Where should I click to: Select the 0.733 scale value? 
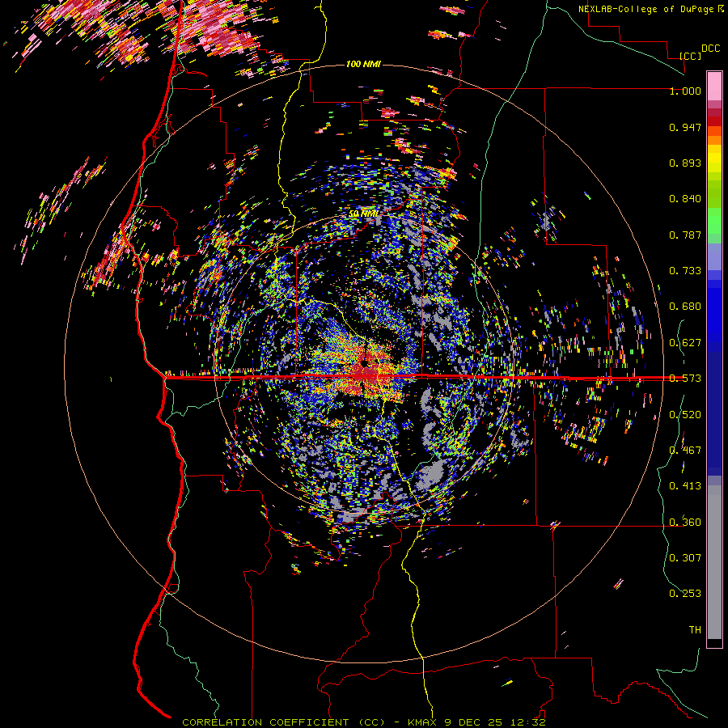685,271
